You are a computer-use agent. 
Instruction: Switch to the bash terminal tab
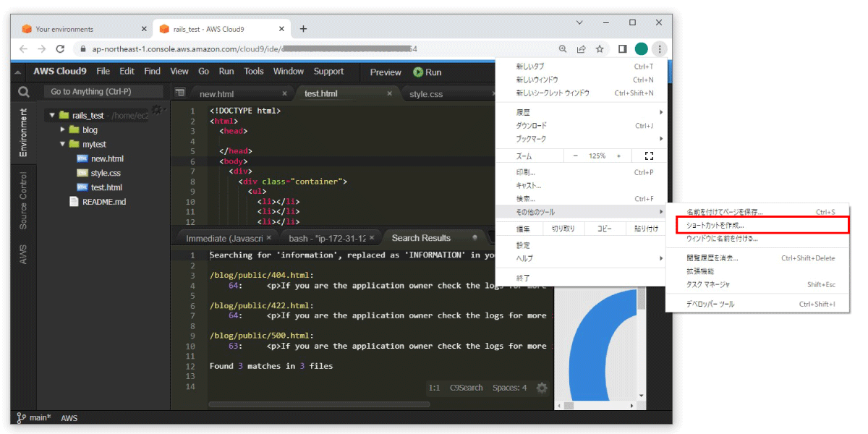pos(328,238)
